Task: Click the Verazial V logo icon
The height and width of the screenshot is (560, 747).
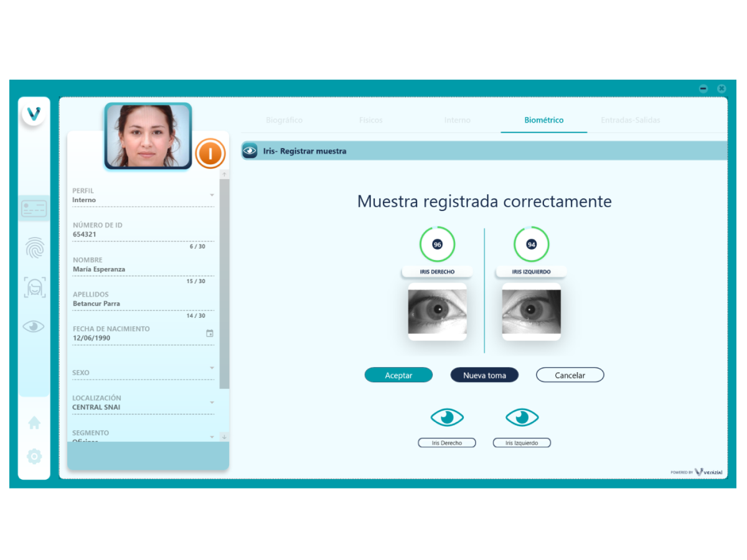Action: (34, 113)
